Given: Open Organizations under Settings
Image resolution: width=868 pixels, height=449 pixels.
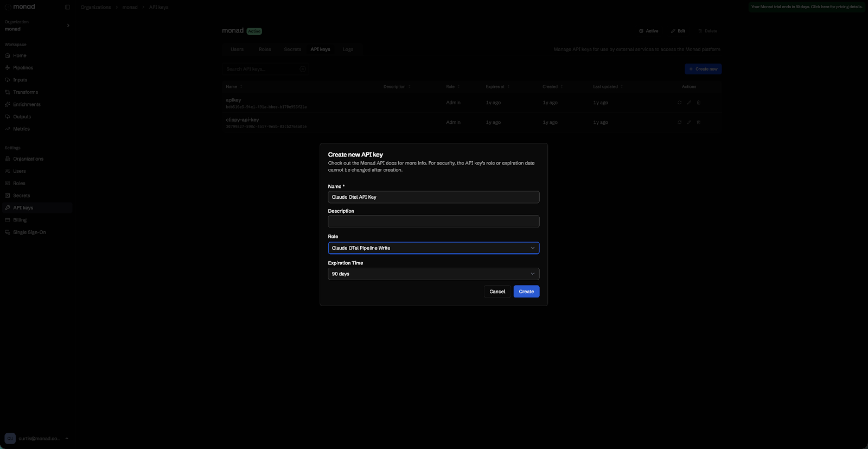Looking at the screenshot, I should coord(28,159).
